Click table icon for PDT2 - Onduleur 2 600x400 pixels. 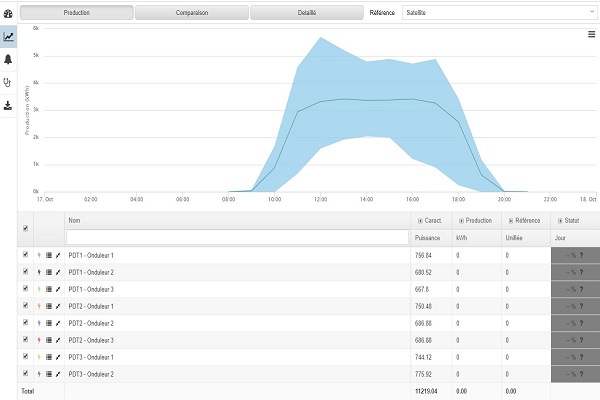coord(49,323)
